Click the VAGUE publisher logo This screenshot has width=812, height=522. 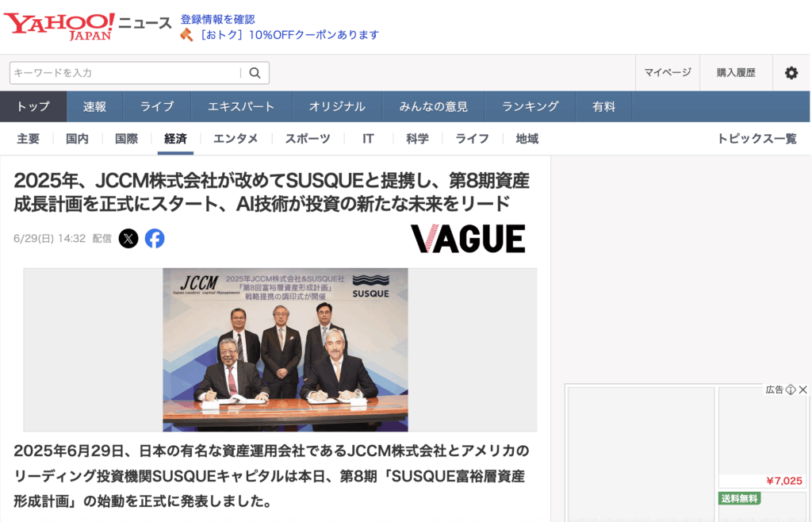point(467,237)
